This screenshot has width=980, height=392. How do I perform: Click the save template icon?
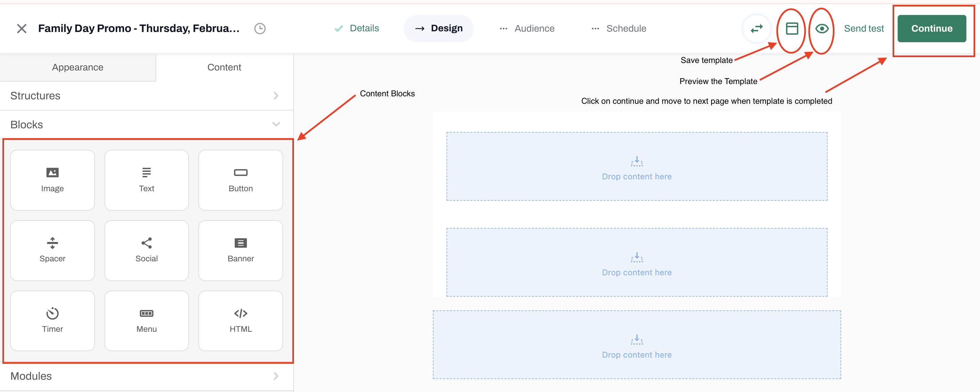click(792, 29)
